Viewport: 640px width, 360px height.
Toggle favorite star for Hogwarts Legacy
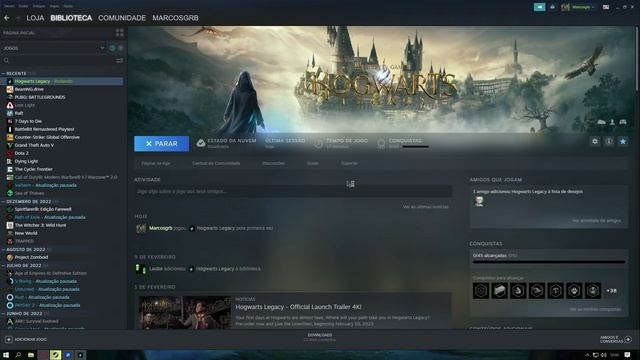click(622, 141)
